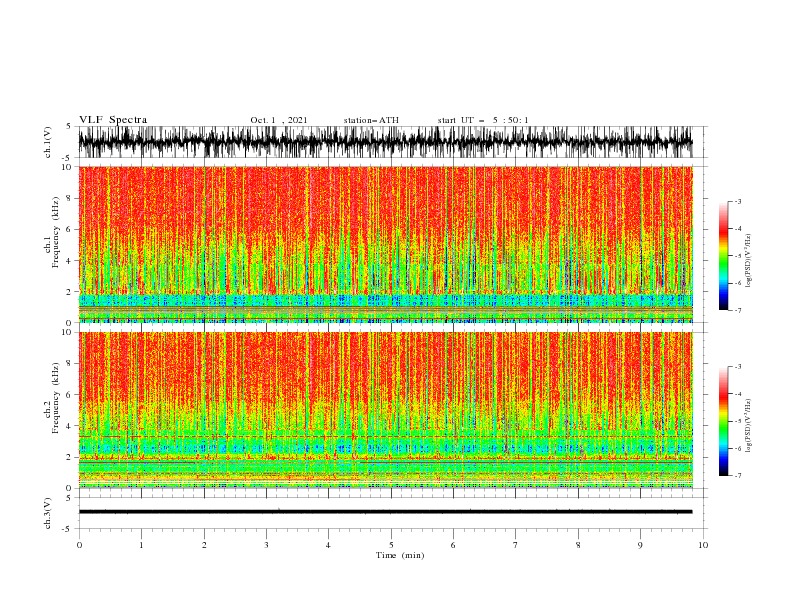This screenshot has width=792, height=612.
Task: Click time axis tick label "7"
Action: tap(516, 545)
